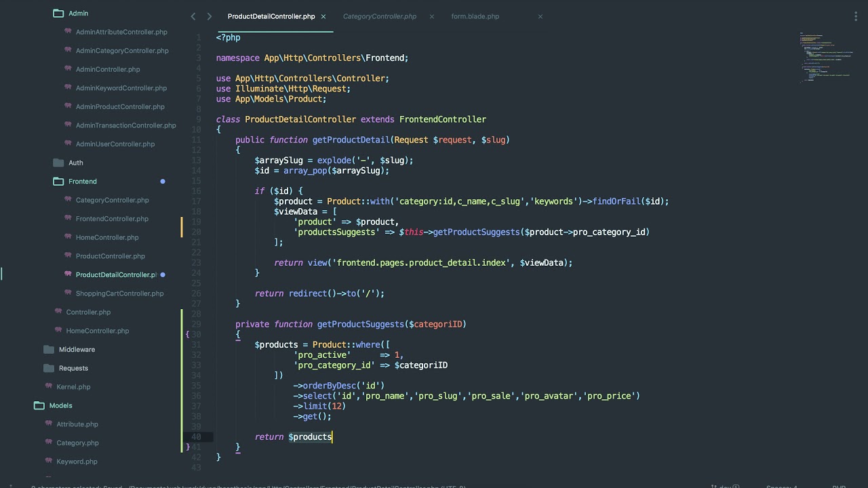Image resolution: width=868 pixels, height=488 pixels.
Task: Click the close-bracket marker at line 41
Action: tap(188, 447)
